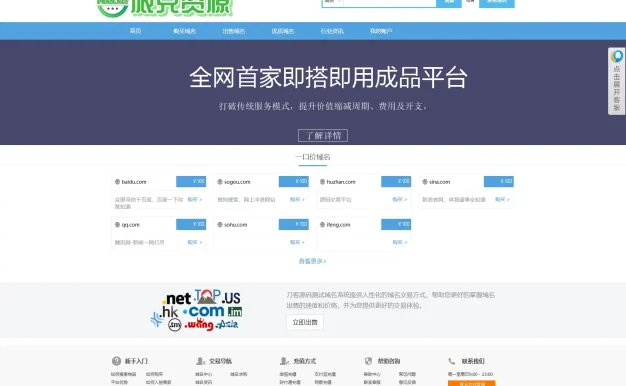The height and width of the screenshot is (386, 626).
Task: Open 我的账户 in the nav bar
Action: click(381, 31)
